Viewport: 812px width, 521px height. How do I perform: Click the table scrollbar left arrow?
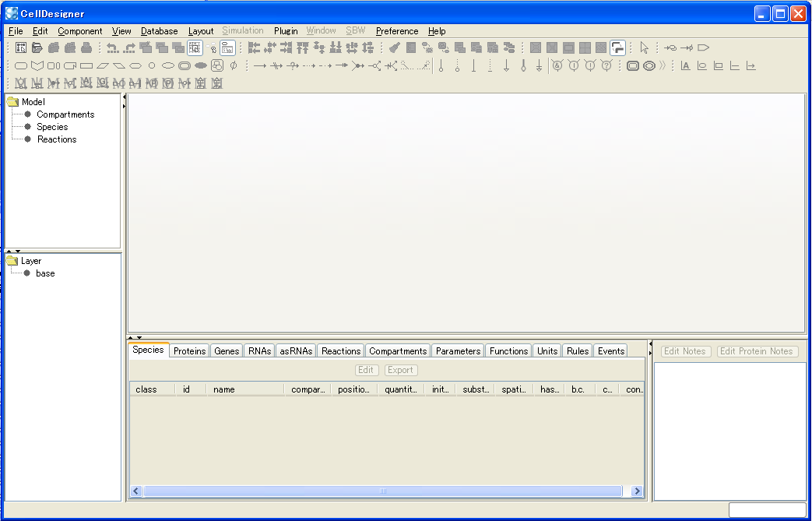coord(137,491)
